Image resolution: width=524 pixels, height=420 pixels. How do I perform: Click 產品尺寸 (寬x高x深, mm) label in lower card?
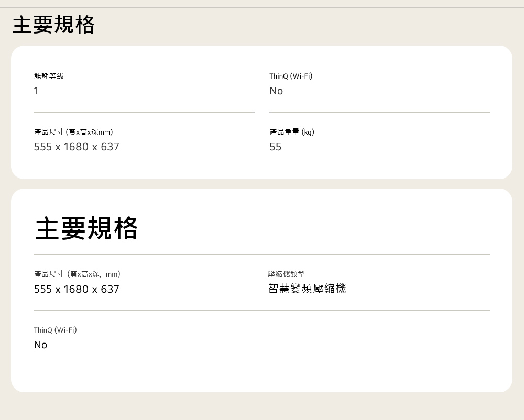[77, 274]
